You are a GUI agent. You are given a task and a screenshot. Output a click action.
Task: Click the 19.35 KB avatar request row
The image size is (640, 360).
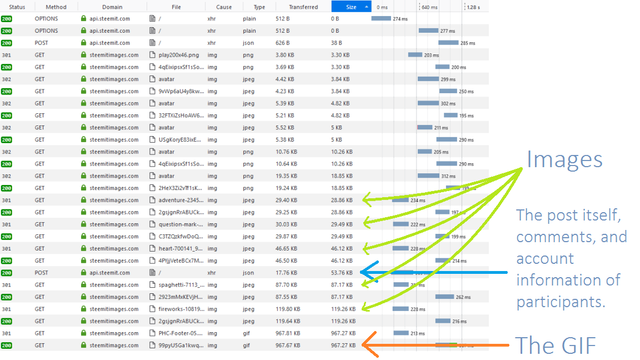(244, 176)
